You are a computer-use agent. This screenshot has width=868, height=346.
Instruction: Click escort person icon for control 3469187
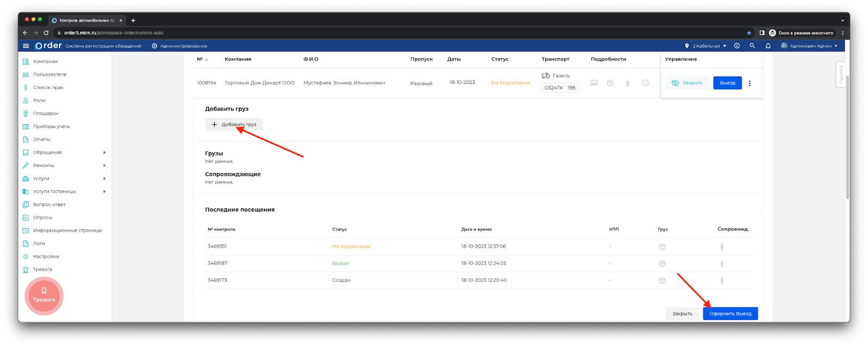click(x=722, y=264)
